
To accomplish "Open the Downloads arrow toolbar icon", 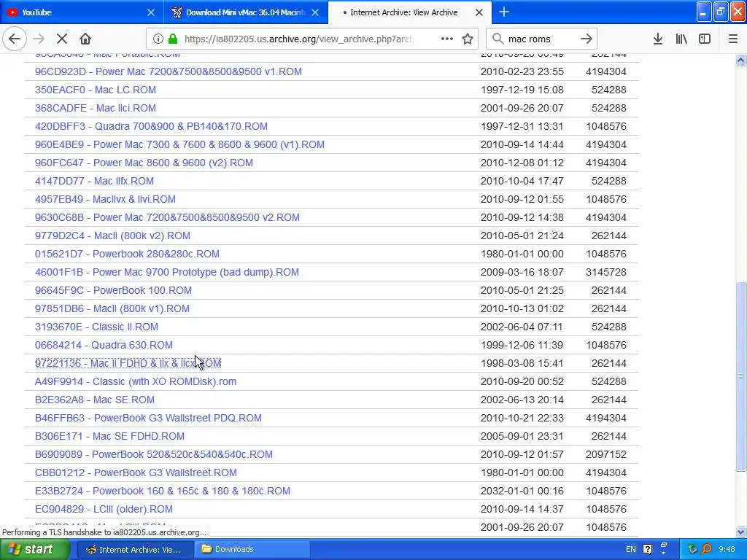I will 658,39.
